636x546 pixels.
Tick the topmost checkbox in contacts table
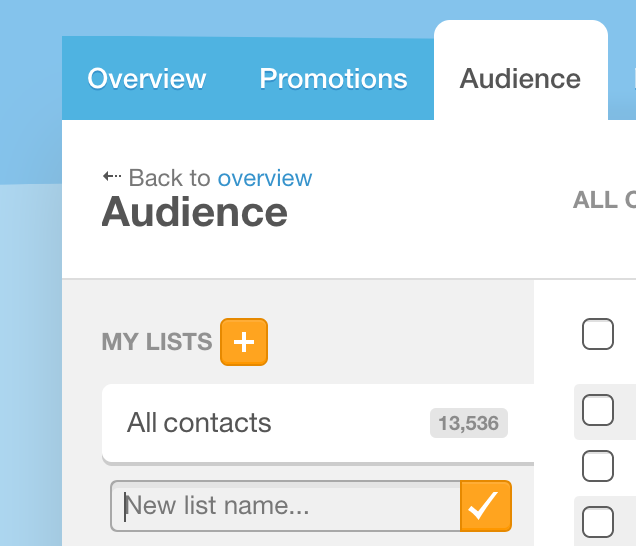pos(598,334)
